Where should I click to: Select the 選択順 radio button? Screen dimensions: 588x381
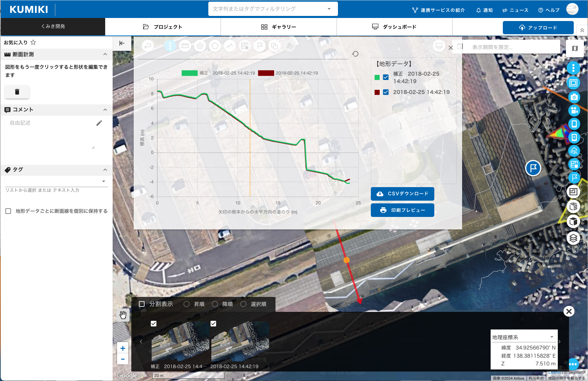coord(243,304)
